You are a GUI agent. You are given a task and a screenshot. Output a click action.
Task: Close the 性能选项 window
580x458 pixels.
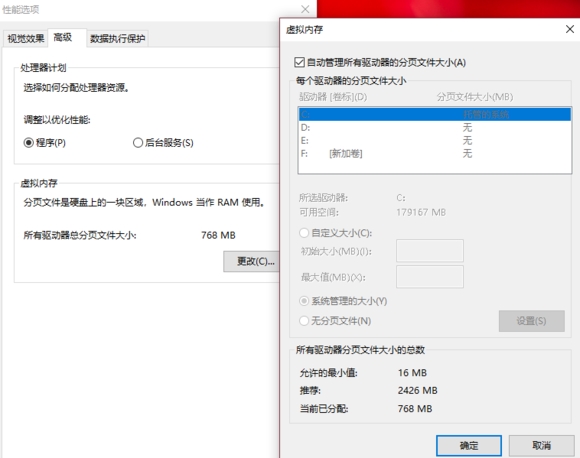(305, 9)
